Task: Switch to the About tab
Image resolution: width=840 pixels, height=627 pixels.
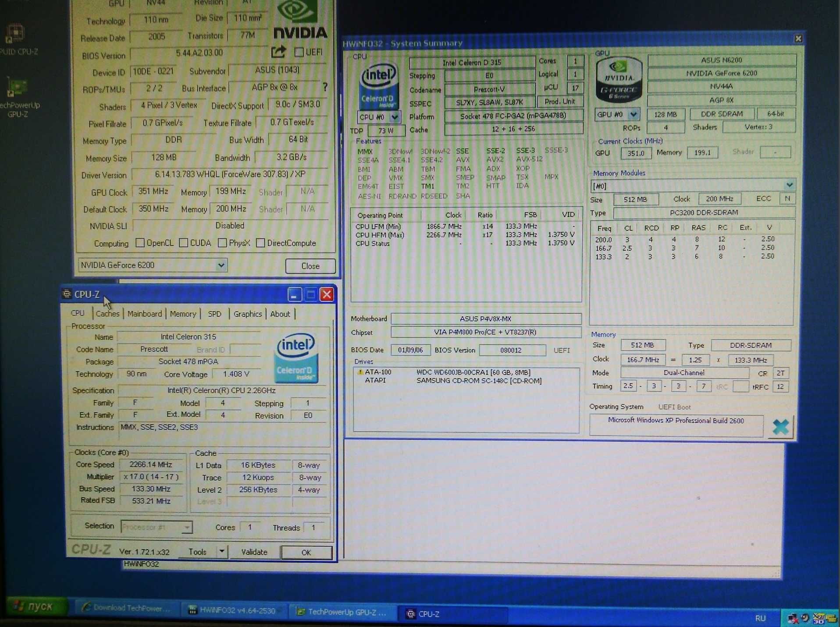Action: (280, 314)
